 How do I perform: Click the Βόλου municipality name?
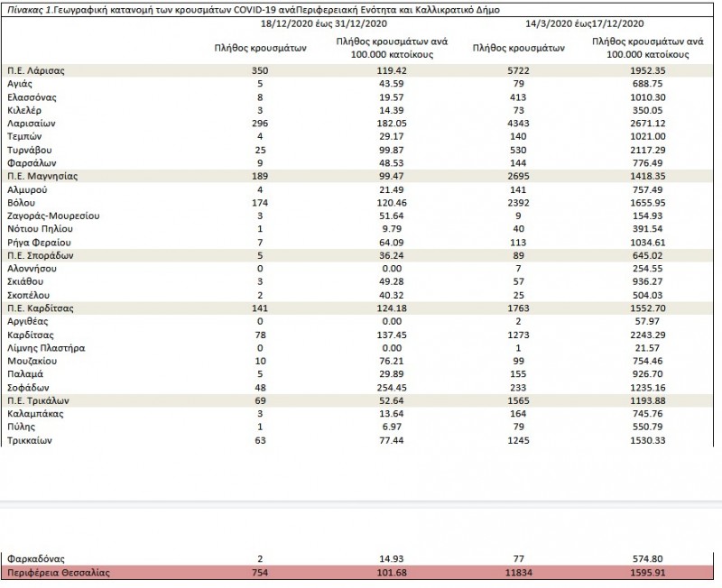[x=23, y=204]
